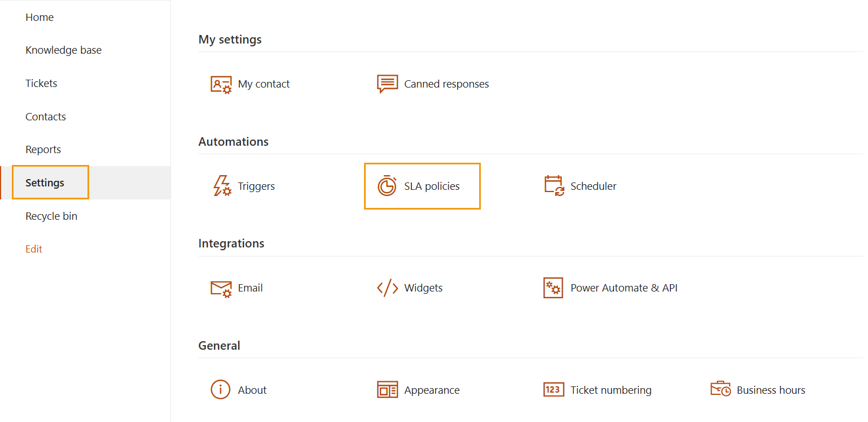Select the SLA policies stopwatch icon

click(x=387, y=186)
